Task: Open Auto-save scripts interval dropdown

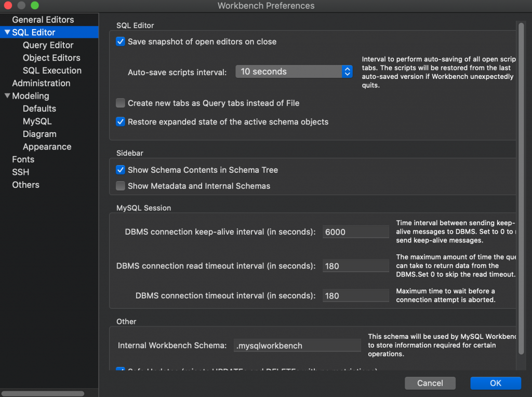Action: point(294,72)
